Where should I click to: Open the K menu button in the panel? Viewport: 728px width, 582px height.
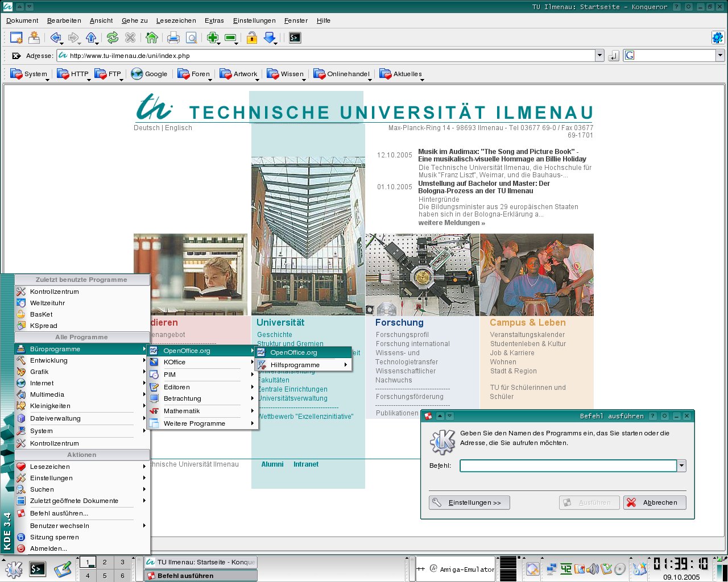pyautogui.click(x=14, y=569)
